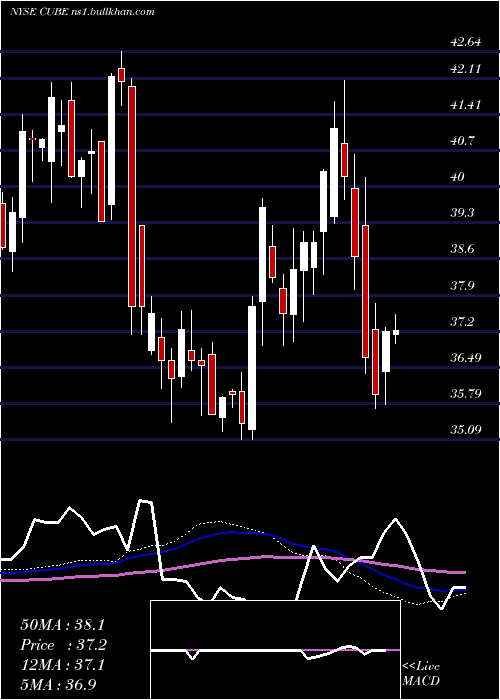The width and height of the screenshot is (500, 700).
Task: Click the 39.3 price axis label
Action: (462, 212)
